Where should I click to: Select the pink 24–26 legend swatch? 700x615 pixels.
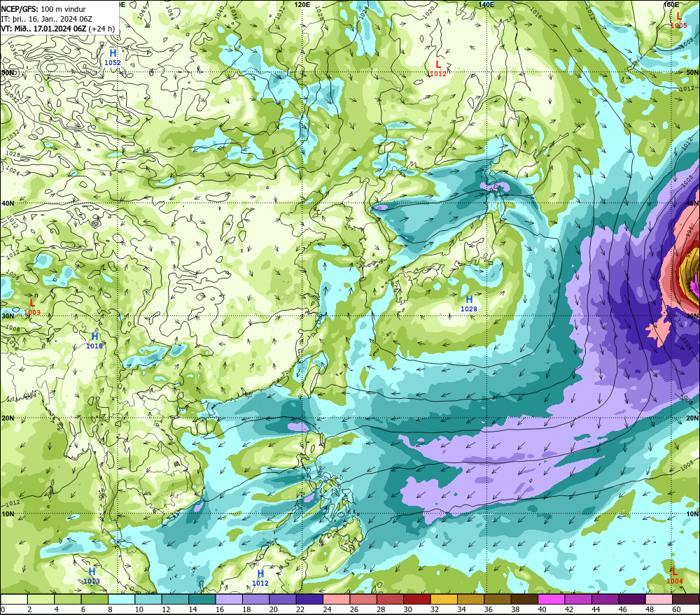(x=336, y=599)
